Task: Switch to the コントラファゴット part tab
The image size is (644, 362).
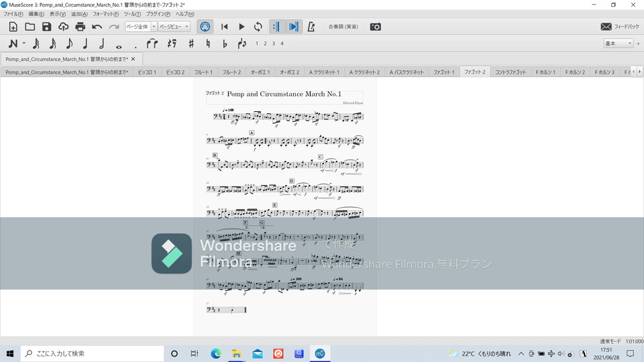Action: coord(511,72)
